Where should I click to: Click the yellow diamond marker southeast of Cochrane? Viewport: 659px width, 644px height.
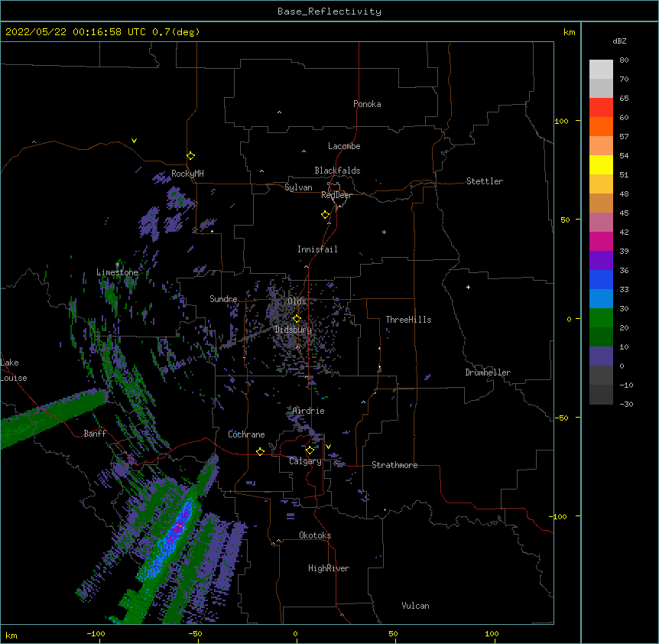click(260, 451)
